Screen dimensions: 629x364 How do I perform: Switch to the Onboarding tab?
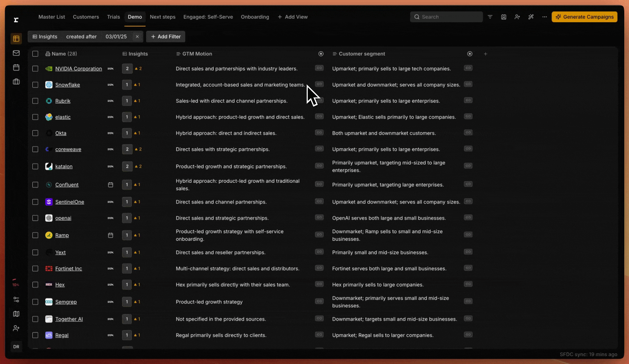coord(255,17)
